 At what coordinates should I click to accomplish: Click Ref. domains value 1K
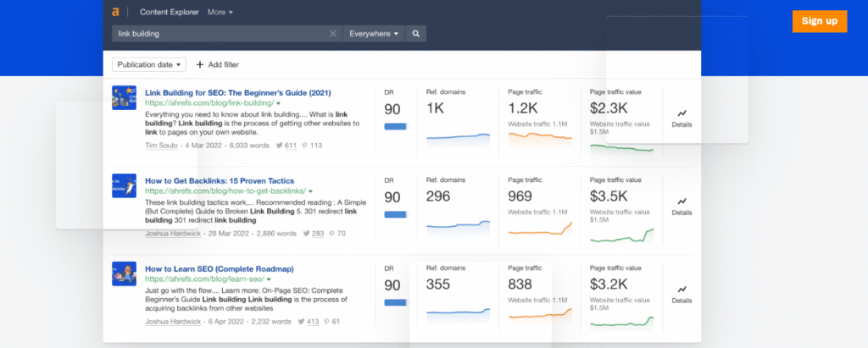click(435, 109)
